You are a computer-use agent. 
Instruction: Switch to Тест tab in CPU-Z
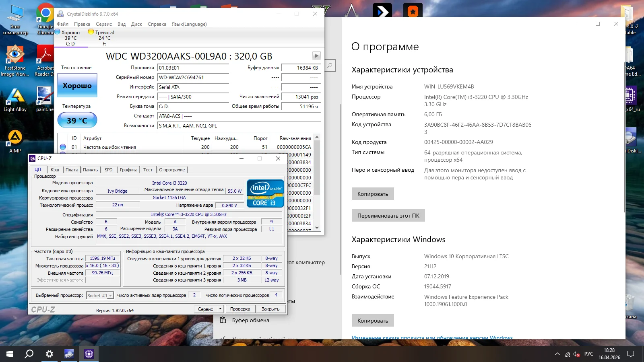click(148, 170)
